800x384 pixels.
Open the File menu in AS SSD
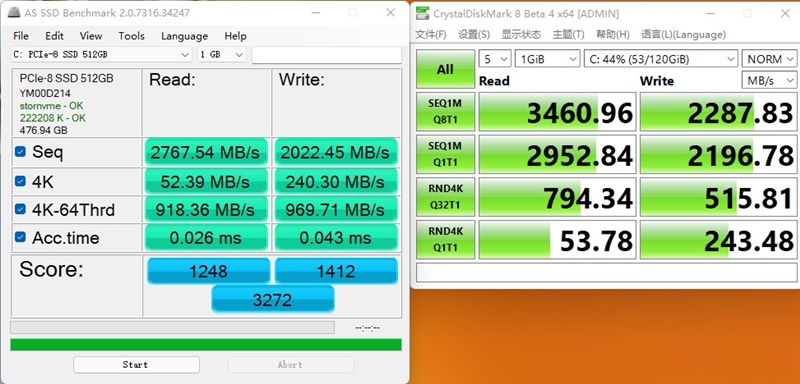pos(21,36)
